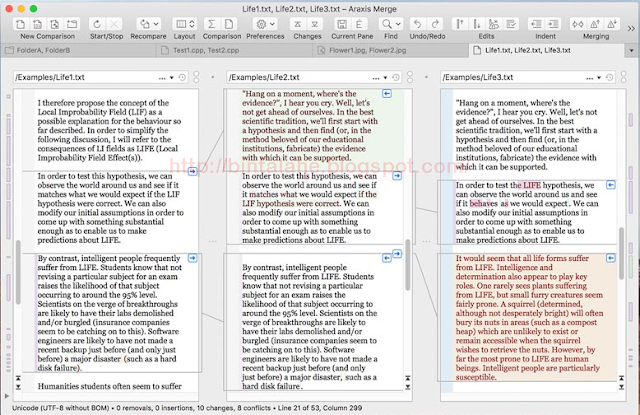Copy 'Hang on a moment' block left from Life2

387,94
